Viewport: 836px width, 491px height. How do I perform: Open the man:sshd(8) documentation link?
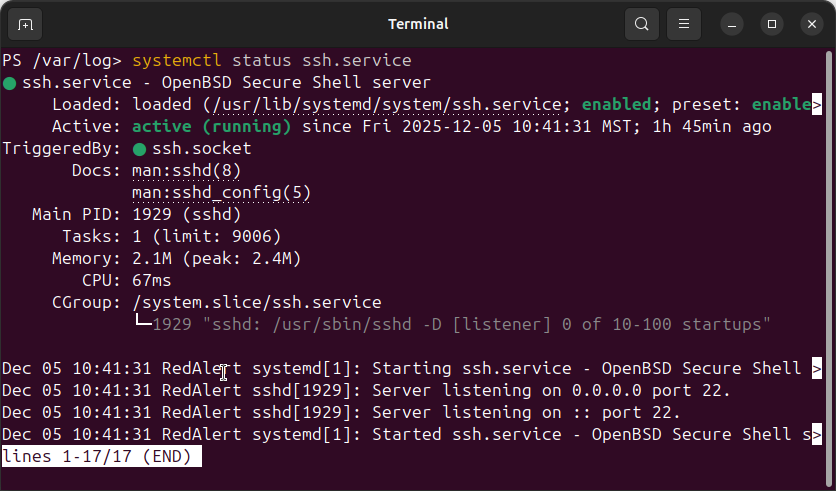coord(186,170)
